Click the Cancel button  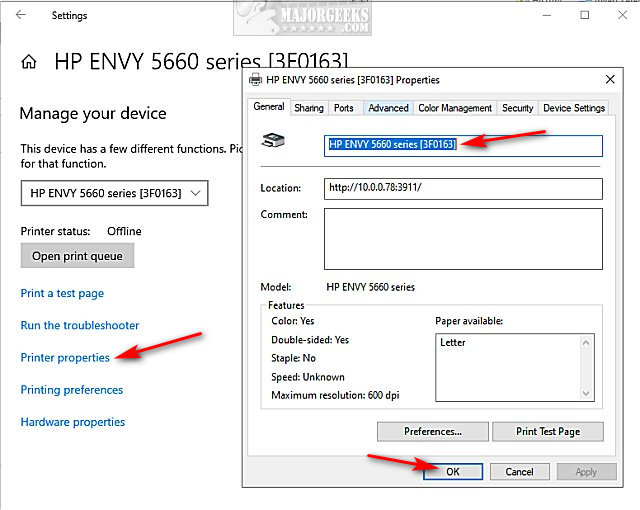[x=519, y=472]
